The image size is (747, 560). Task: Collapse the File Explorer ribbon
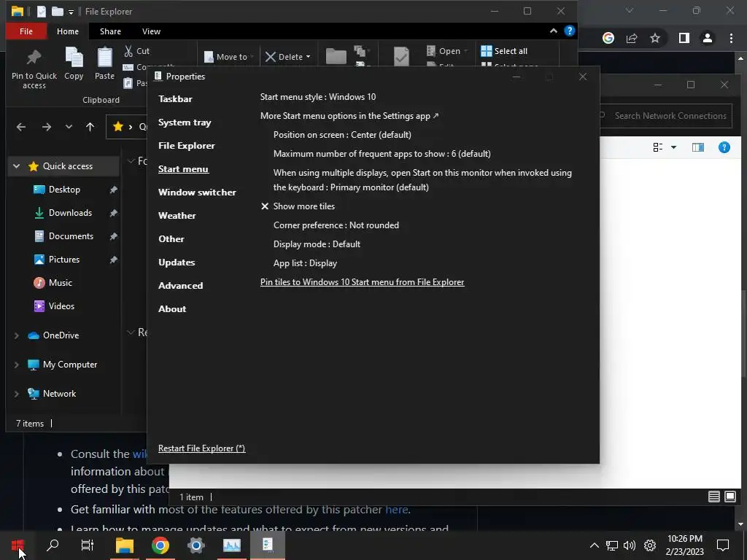click(x=553, y=31)
